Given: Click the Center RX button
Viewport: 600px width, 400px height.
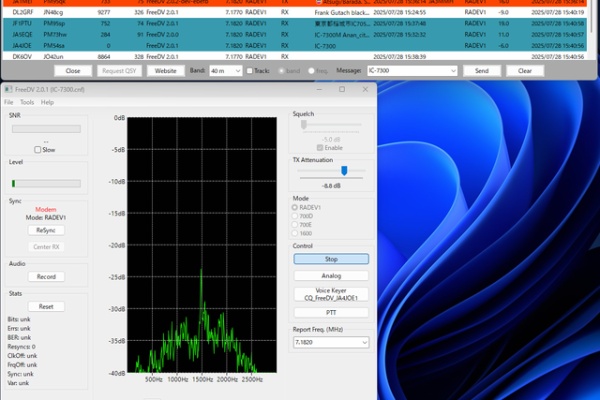Looking at the screenshot, I should click(x=46, y=247).
